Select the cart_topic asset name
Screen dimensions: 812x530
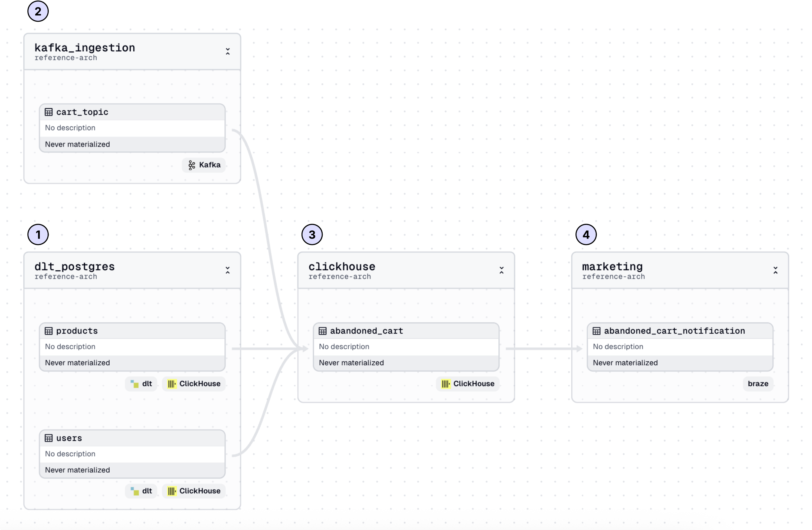pos(82,112)
